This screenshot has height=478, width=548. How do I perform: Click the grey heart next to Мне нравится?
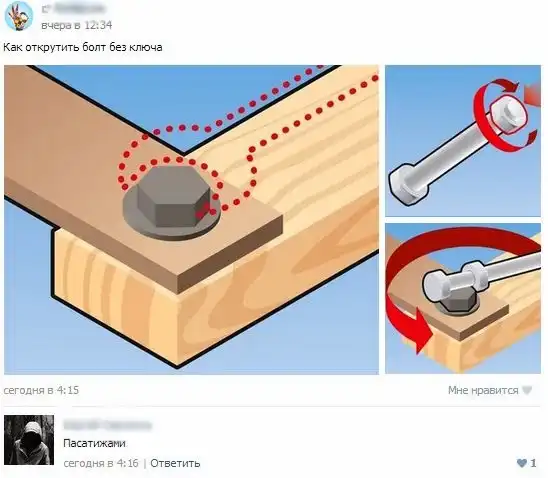[x=527, y=390]
